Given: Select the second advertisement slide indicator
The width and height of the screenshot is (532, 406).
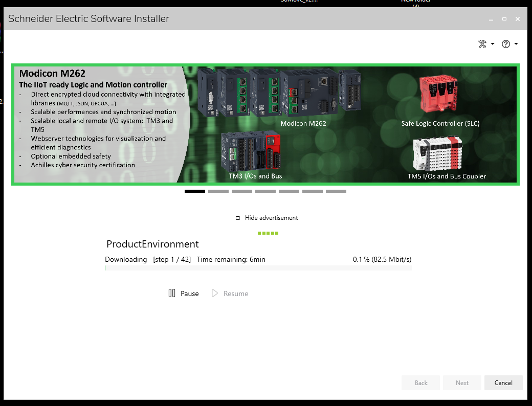Looking at the screenshot, I should click(218, 191).
